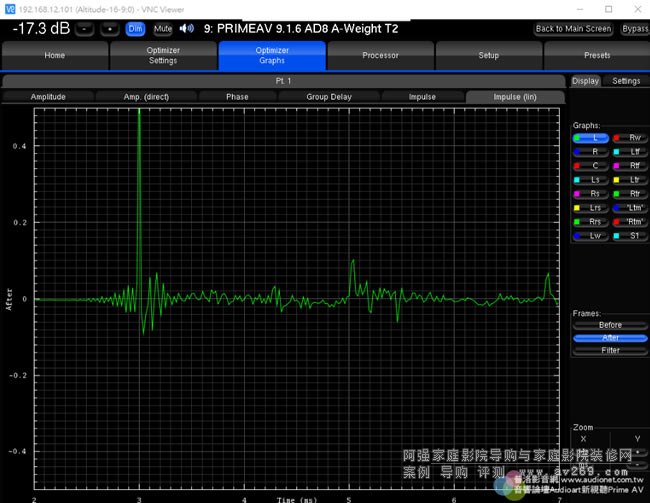The width and height of the screenshot is (650, 503).
Task: Switch to the Optimizer Settings tab
Action: (x=163, y=56)
